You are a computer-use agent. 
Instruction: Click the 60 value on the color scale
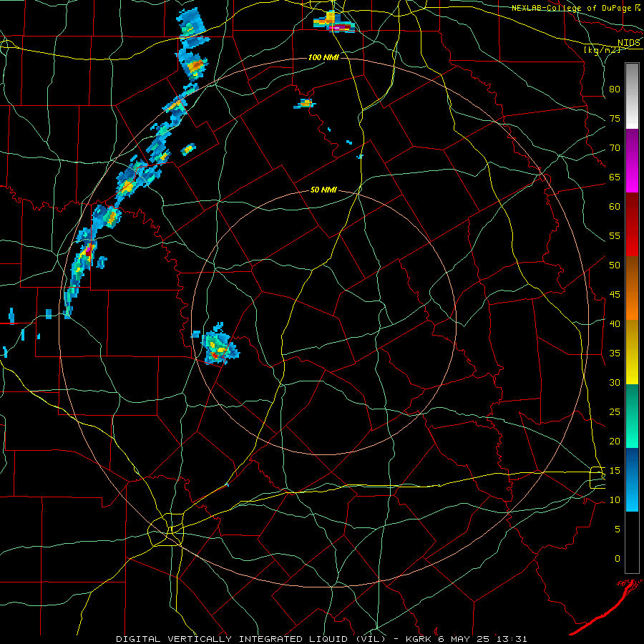pos(615,207)
